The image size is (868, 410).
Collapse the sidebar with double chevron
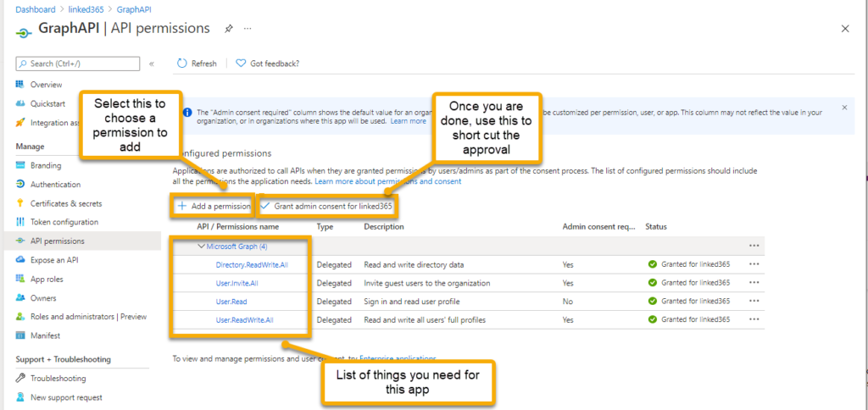152,64
